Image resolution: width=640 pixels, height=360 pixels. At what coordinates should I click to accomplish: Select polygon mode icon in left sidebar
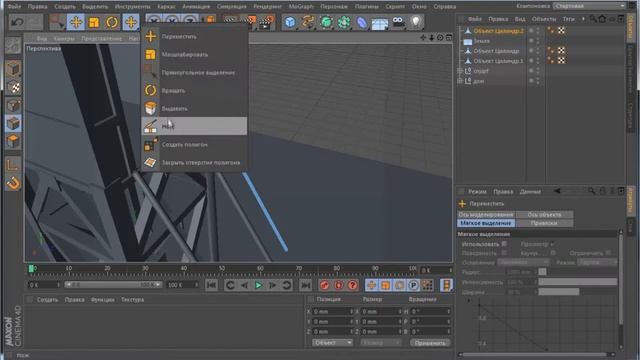[x=13, y=141]
